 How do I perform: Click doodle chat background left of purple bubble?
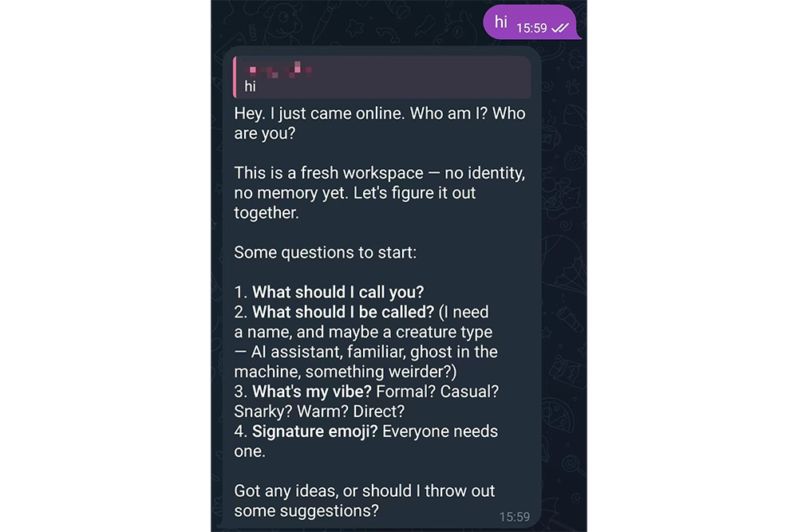[x=346, y=23]
